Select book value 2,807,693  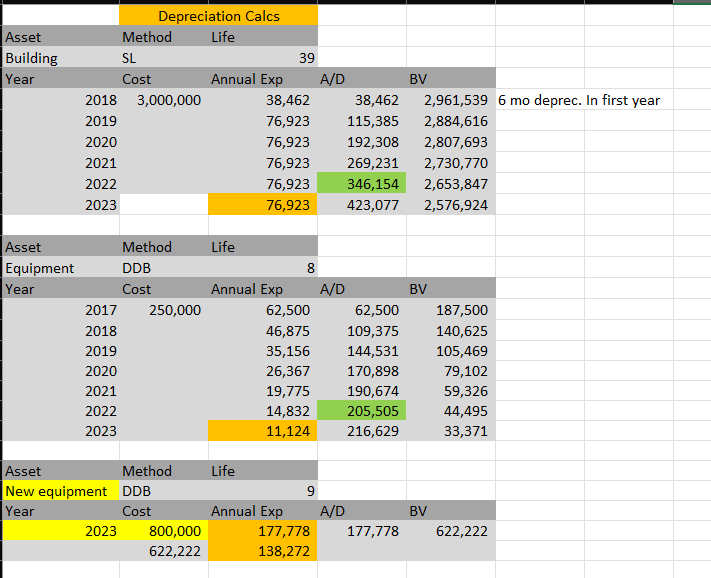[x=451, y=142]
